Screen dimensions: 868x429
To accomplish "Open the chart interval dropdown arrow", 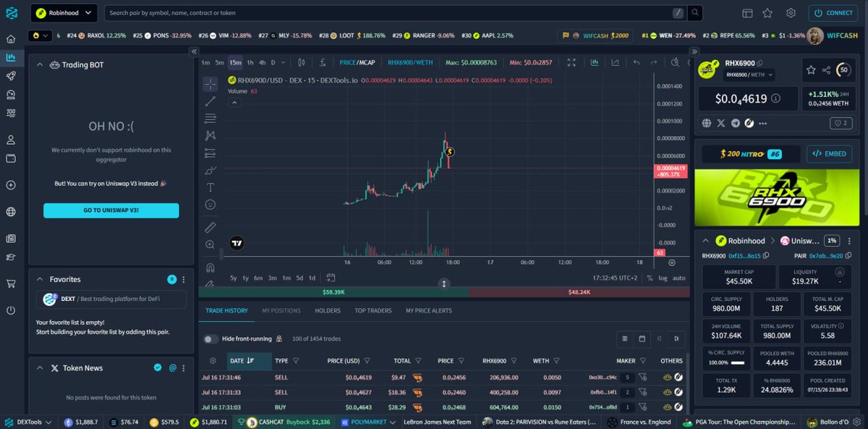I will pos(283,63).
